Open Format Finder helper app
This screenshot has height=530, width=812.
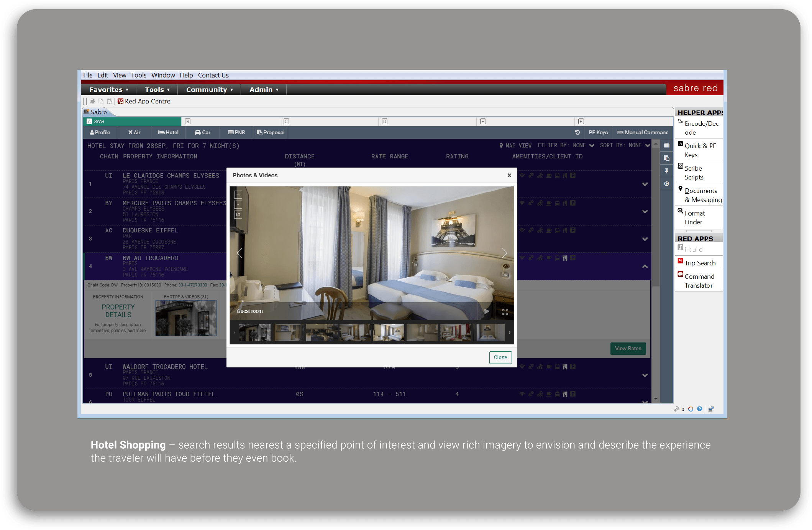[699, 217]
